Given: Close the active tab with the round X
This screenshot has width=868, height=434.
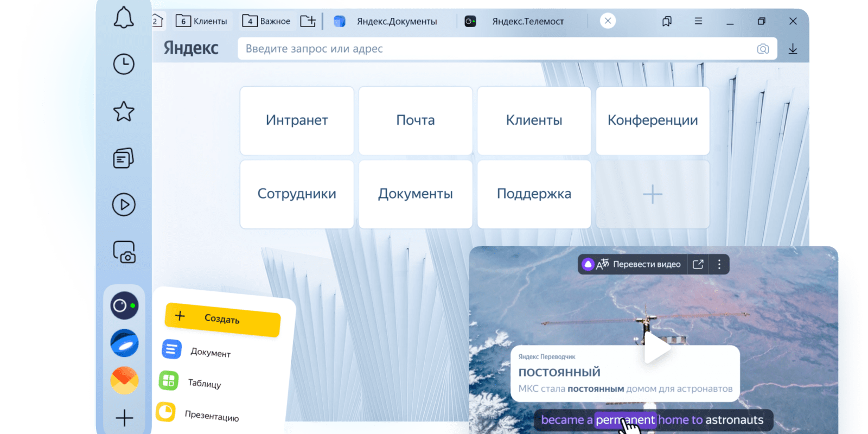Looking at the screenshot, I should pyautogui.click(x=608, y=21).
